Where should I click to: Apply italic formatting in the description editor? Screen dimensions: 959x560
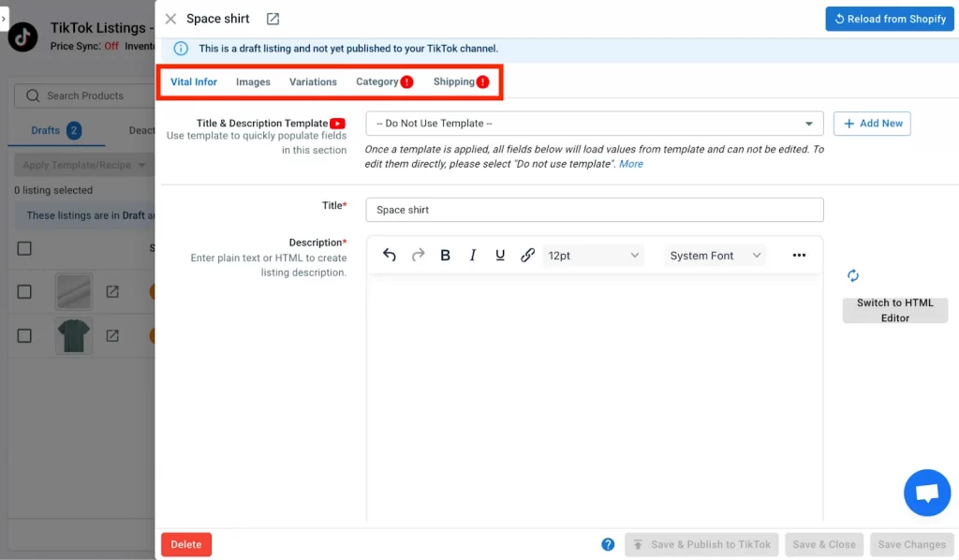click(x=473, y=255)
